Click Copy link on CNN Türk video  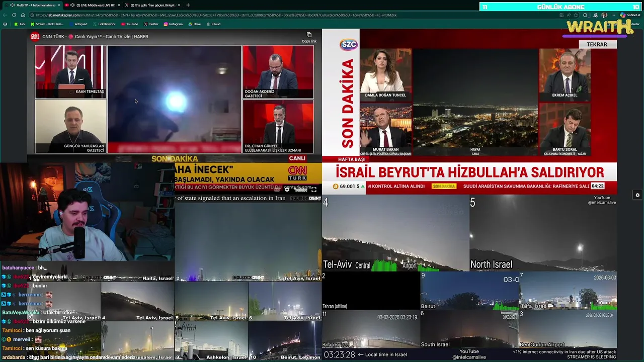click(309, 38)
